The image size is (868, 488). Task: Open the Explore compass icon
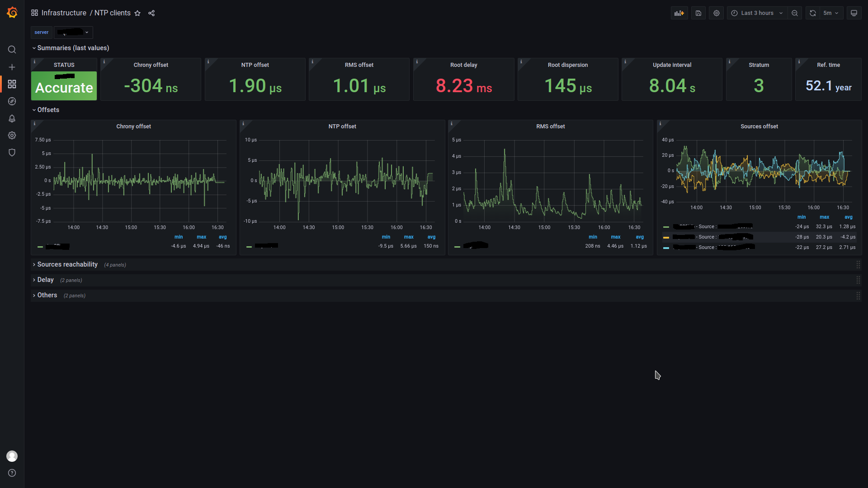pos(12,101)
